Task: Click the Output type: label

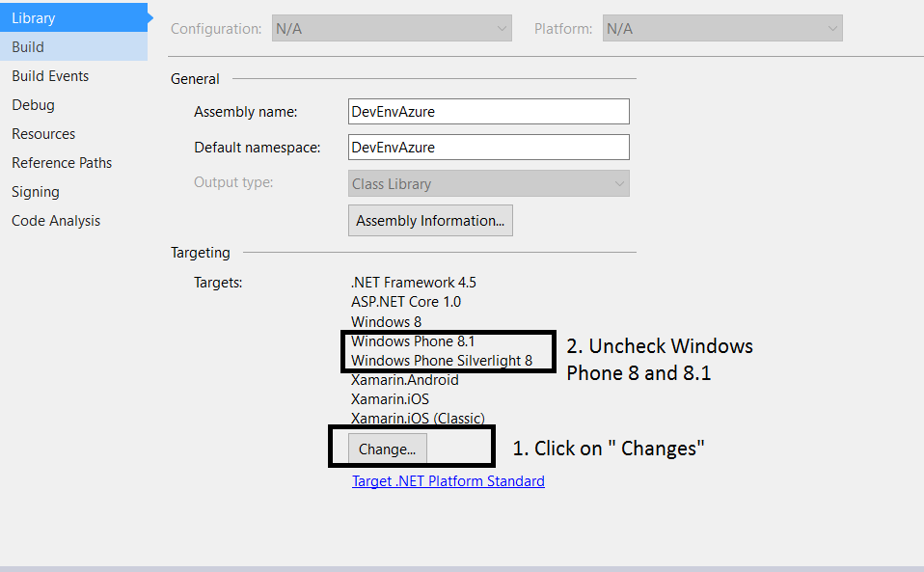Action: (x=233, y=182)
